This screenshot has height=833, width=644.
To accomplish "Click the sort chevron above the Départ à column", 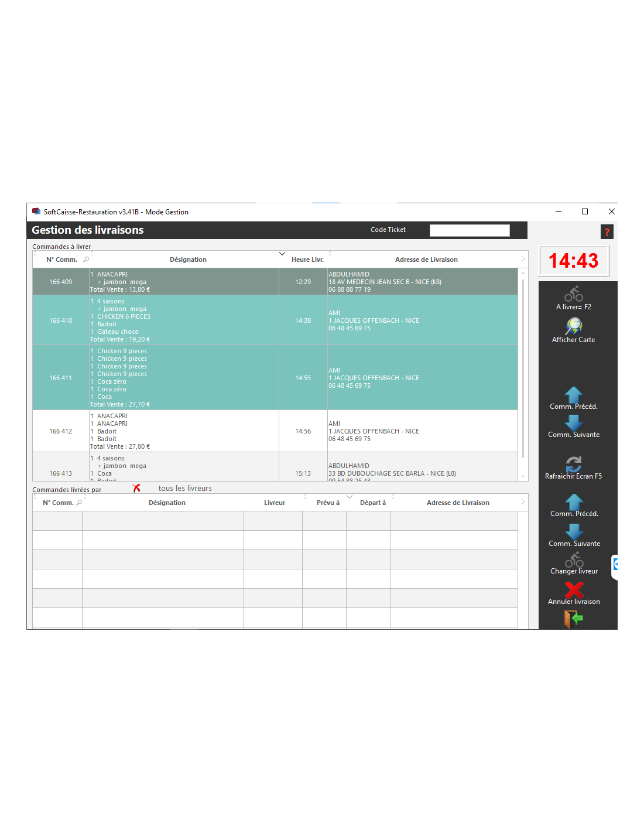I will pyautogui.click(x=350, y=497).
